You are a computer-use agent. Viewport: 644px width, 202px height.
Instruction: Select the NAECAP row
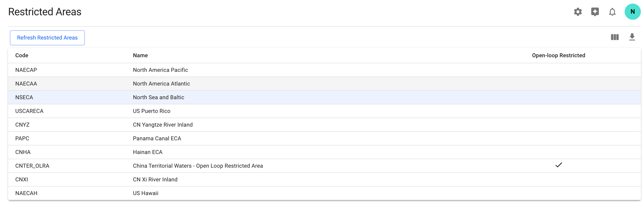click(26, 70)
